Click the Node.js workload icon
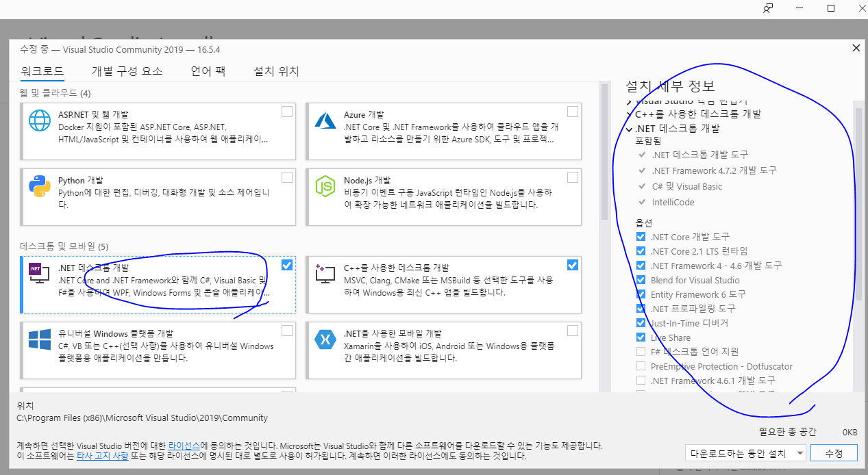 click(325, 186)
